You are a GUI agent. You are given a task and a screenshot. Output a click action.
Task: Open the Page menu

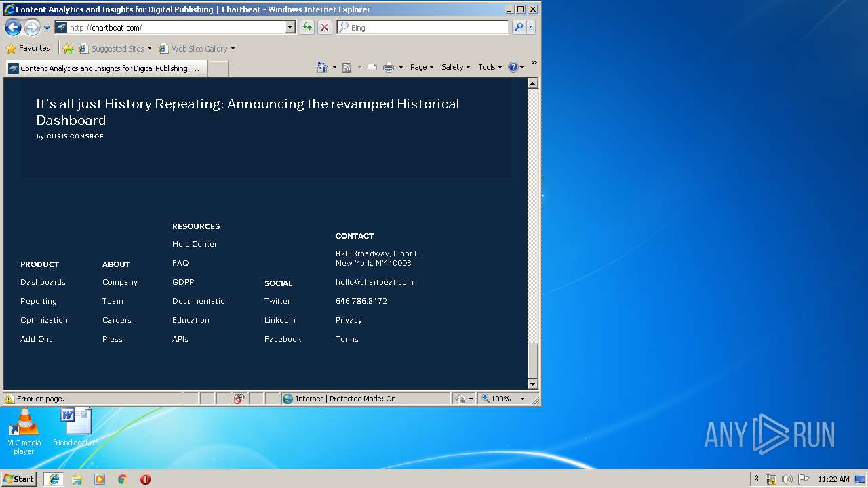click(x=422, y=67)
